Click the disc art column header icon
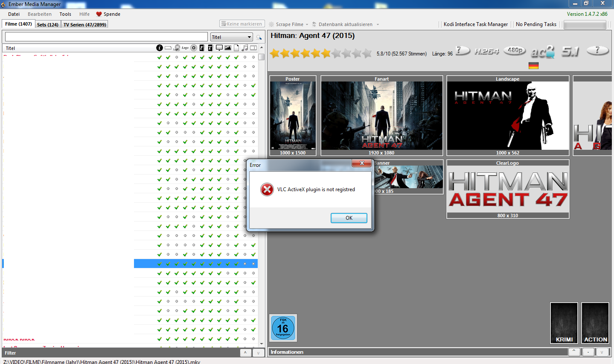This screenshot has width=614, height=364. tap(194, 48)
